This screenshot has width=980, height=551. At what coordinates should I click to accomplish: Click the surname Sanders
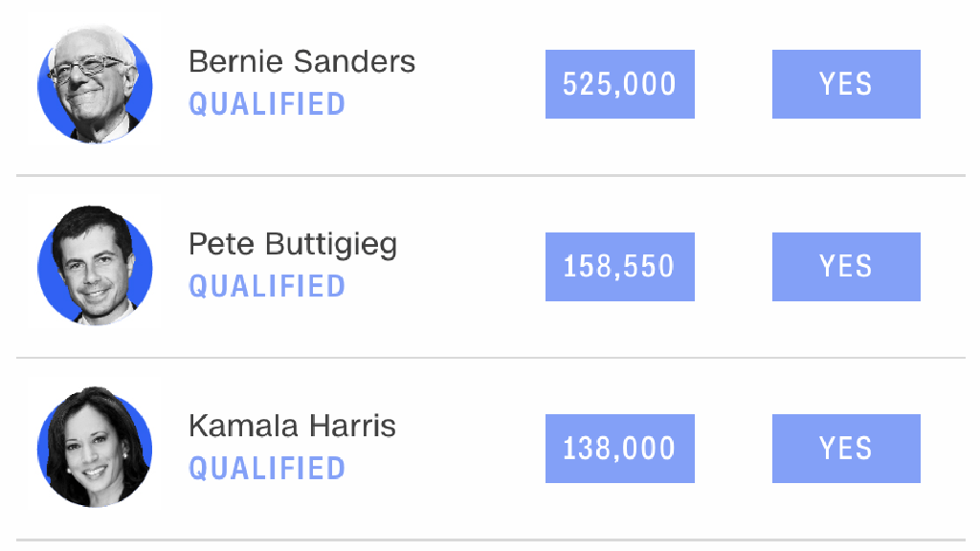354,62
